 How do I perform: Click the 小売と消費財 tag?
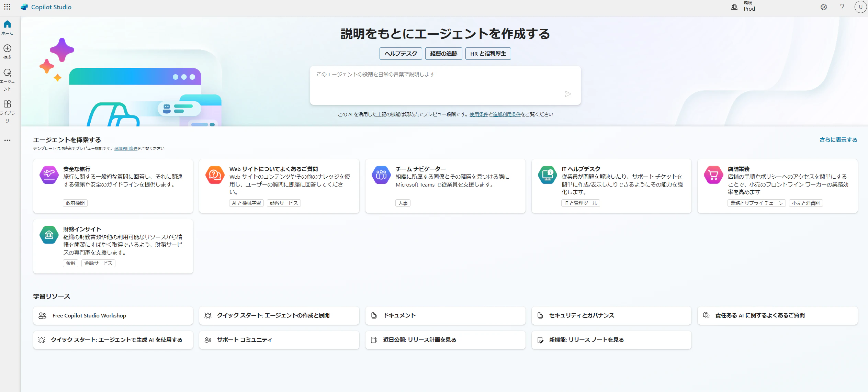point(806,203)
